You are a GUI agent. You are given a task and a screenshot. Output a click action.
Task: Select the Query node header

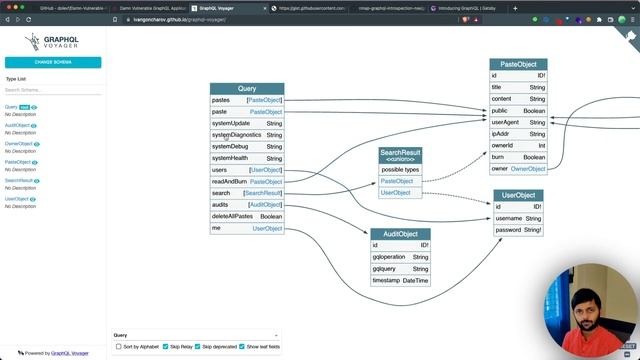pos(247,89)
